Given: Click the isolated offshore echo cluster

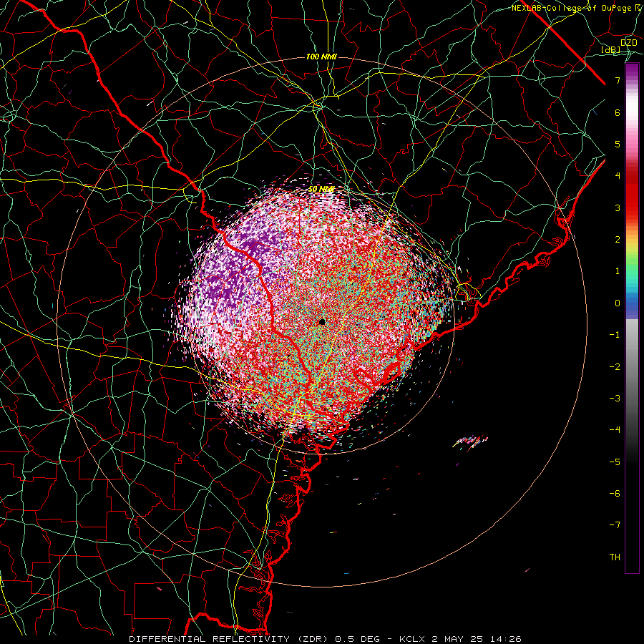Looking at the screenshot, I should click(471, 442).
